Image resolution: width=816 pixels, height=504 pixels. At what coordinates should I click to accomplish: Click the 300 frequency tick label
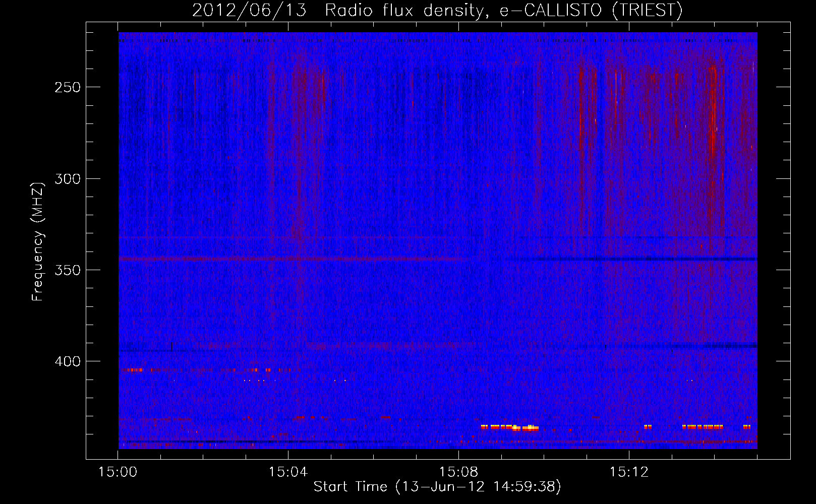point(68,179)
